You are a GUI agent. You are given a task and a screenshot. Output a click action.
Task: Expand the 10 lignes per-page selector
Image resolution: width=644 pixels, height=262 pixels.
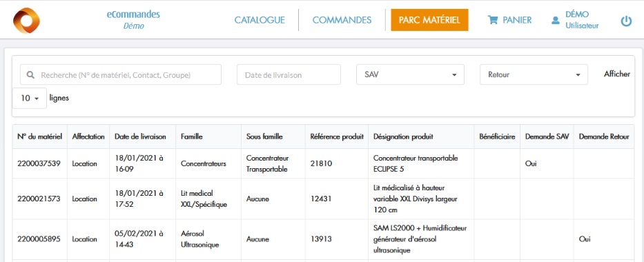pos(30,99)
